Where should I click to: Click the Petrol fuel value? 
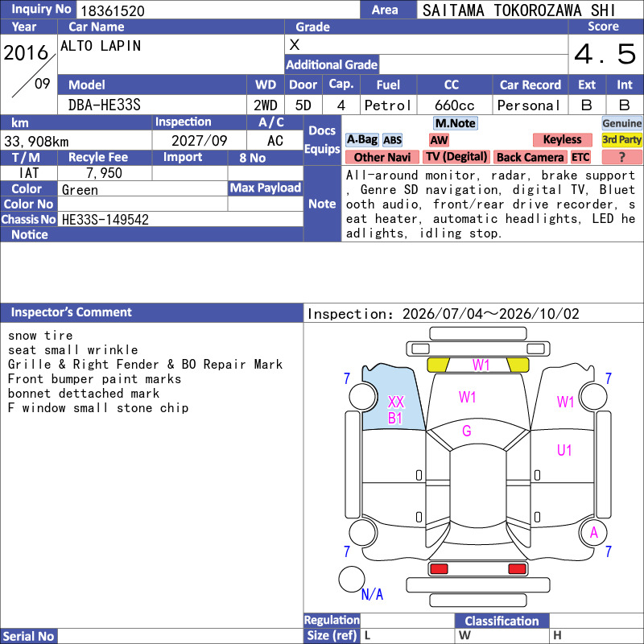[388, 105]
